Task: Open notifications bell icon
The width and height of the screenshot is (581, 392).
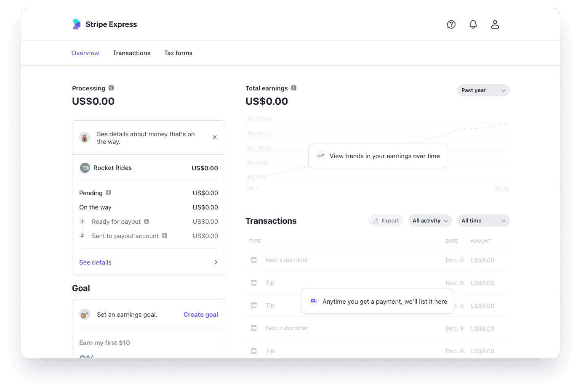Action: (473, 24)
